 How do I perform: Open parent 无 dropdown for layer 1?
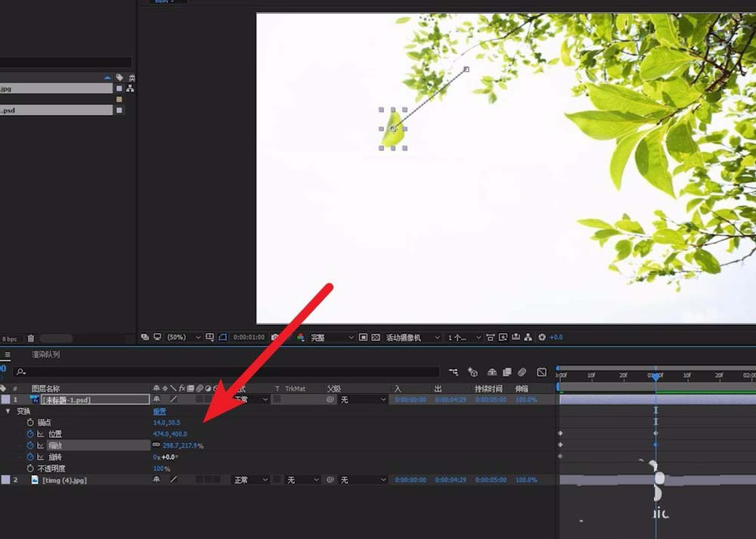point(364,400)
